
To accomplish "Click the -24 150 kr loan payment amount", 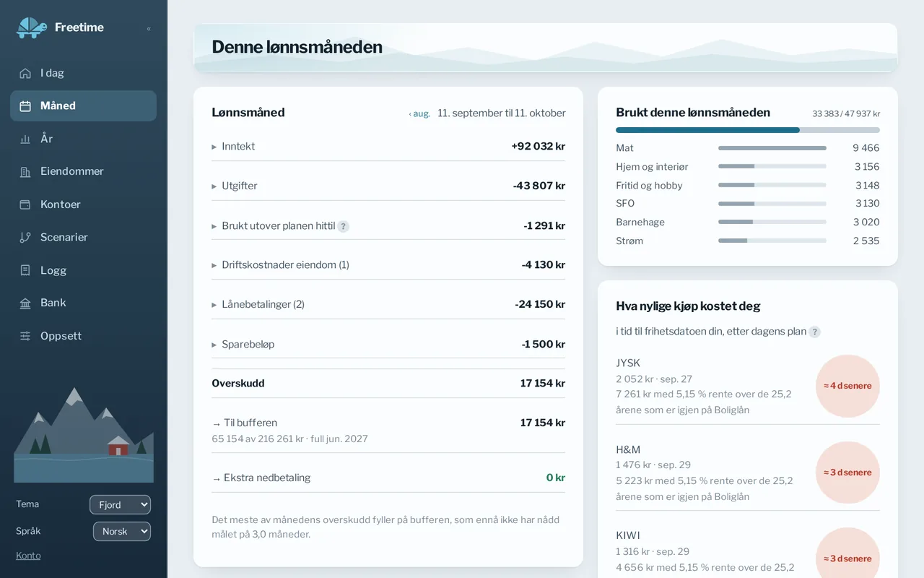I will [540, 305].
